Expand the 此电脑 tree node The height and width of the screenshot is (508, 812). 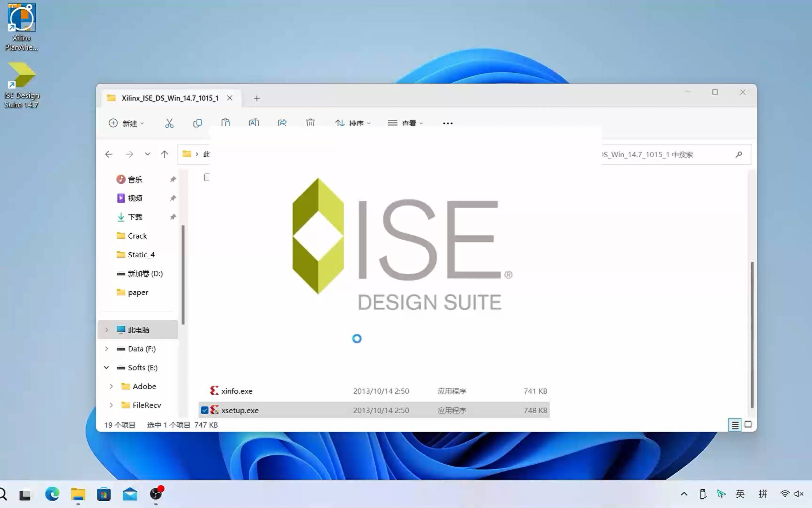click(106, 330)
